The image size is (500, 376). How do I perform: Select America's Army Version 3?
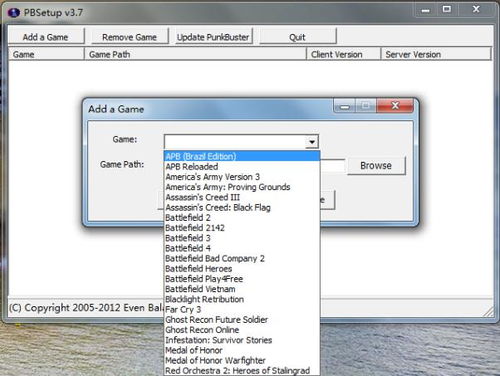click(x=242, y=177)
